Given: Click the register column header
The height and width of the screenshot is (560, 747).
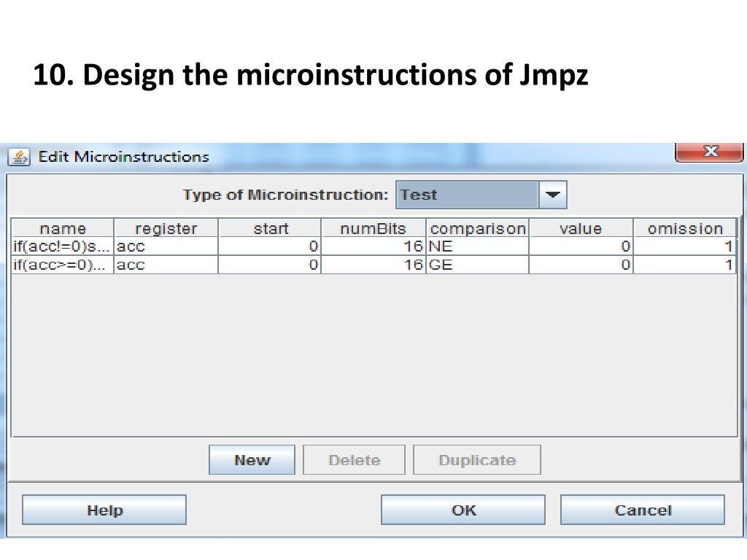Looking at the screenshot, I should pyautogui.click(x=166, y=228).
